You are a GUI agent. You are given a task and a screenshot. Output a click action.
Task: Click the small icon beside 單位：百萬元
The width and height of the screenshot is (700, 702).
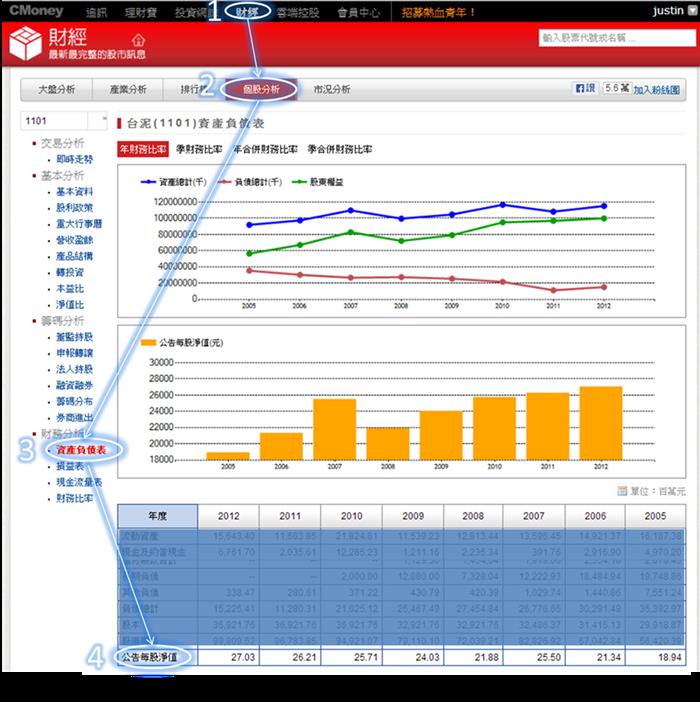tap(622, 491)
